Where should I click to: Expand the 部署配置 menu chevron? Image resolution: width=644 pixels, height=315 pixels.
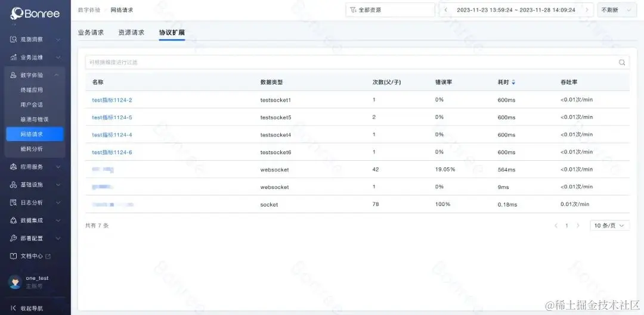pyautogui.click(x=58, y=238)
